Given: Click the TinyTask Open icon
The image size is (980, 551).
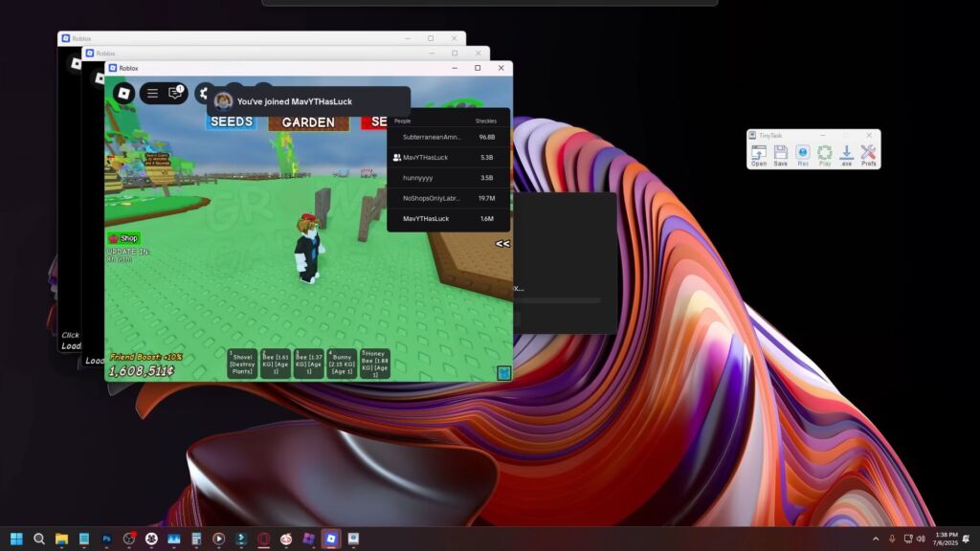Looking at the screenshot, I should coord(759,154).
